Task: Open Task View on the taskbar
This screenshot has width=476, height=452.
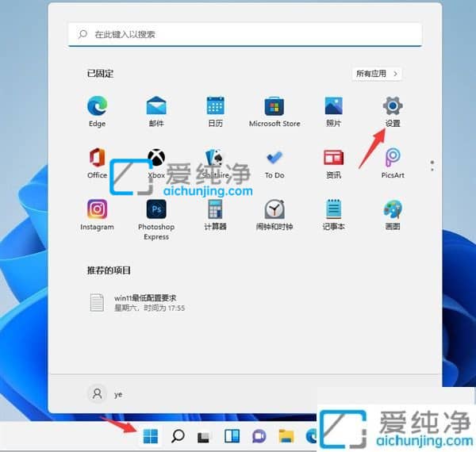Action: coord(203,437)
